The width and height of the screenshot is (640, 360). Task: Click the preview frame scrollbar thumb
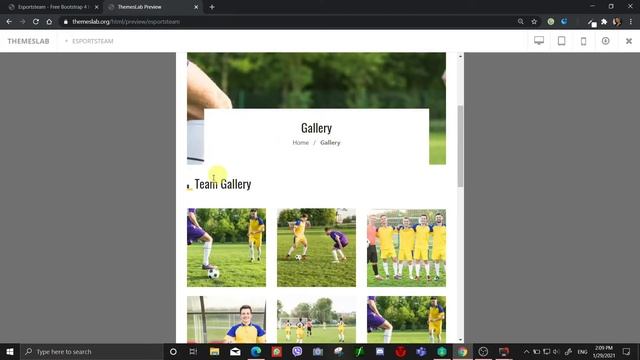(x=460, y=146)
